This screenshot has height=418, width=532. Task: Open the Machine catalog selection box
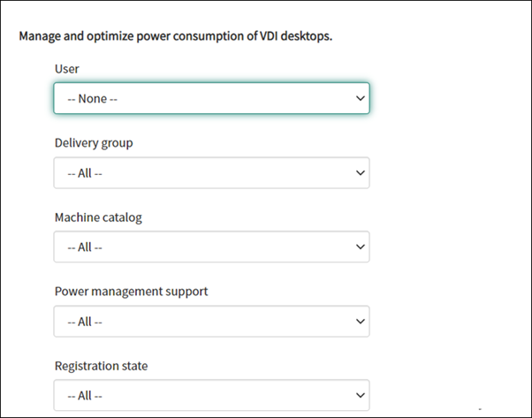211,247
